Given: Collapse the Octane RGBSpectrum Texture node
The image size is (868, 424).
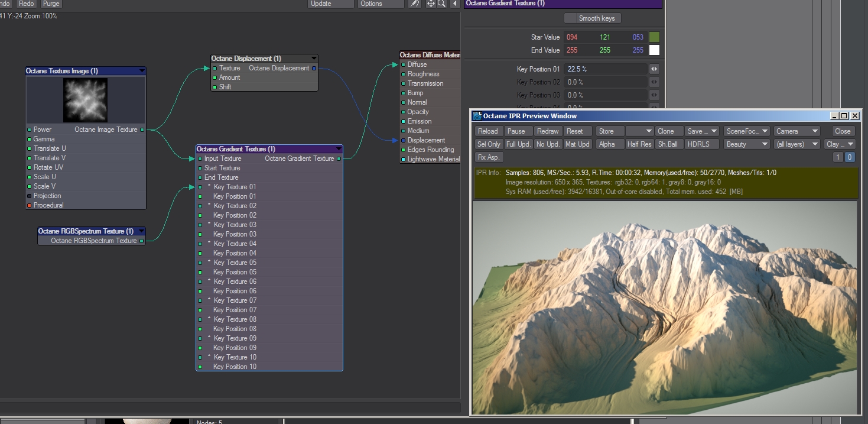Looking at the screenshot, I should 142,231.
